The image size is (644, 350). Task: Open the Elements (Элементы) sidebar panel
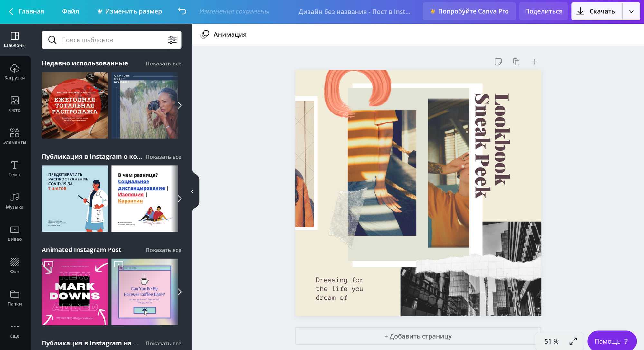click(14, 136)
